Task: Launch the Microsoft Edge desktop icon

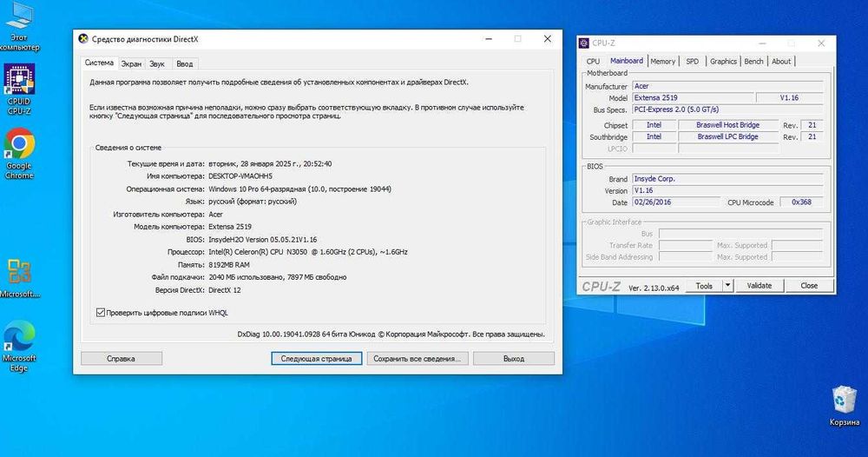Action: pos(19,346)
